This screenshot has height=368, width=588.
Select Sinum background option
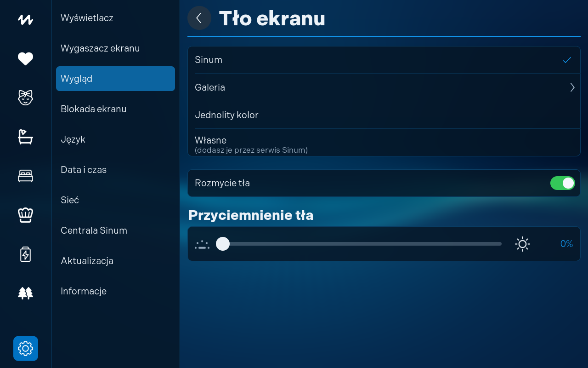pyautogui.click(x=384, y=60)
